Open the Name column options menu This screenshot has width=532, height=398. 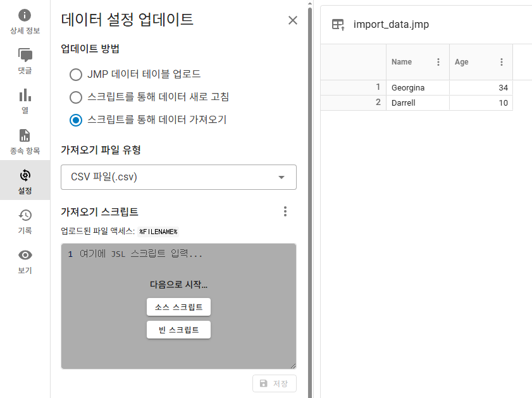[x=438, y=62]
